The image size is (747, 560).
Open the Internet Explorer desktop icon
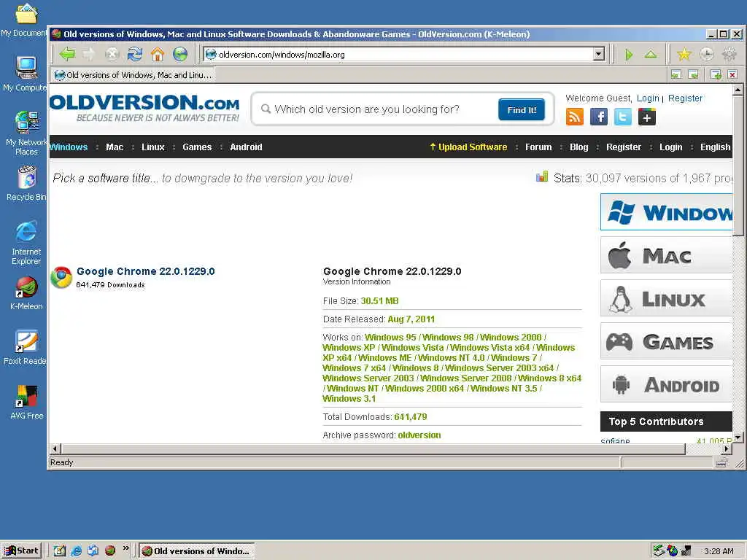pyautogui.click(x=26, y=243)
